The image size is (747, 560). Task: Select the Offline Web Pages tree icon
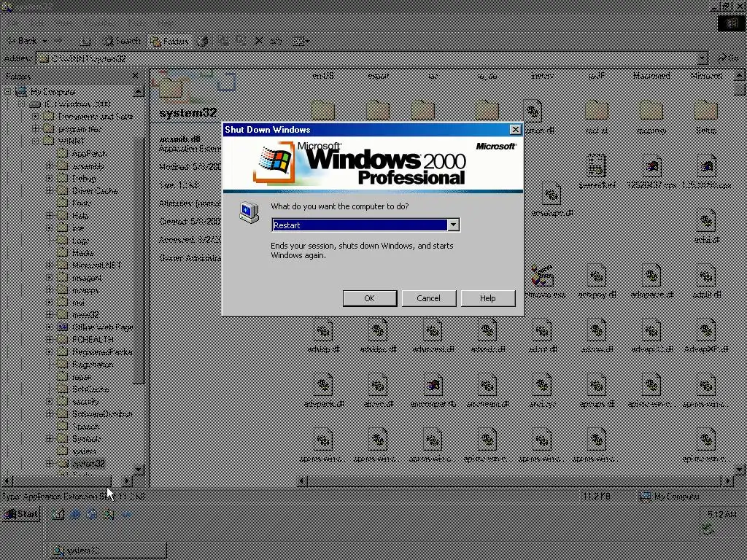63,327
